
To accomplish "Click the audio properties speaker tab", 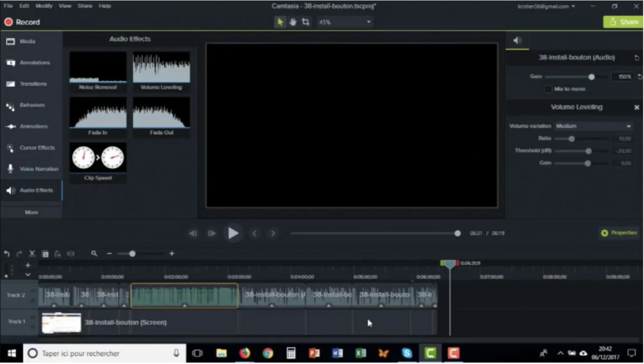I will pos(517,41).
